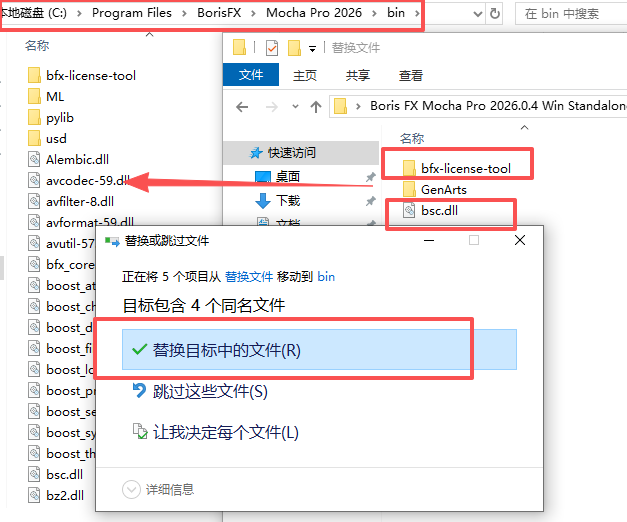Screen dimensions: 627x522
Task: Open the 主页 ribbon tab
Action: pyautogui.click(x=305, y=75)
